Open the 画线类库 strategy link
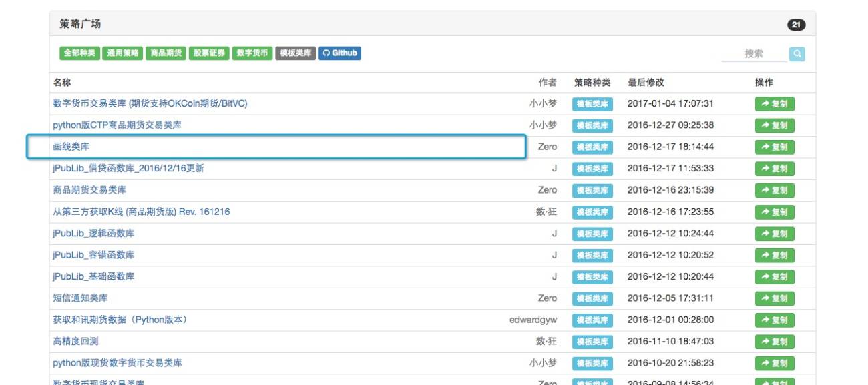This screenshot has width=868, height=385. coord(71,147)
